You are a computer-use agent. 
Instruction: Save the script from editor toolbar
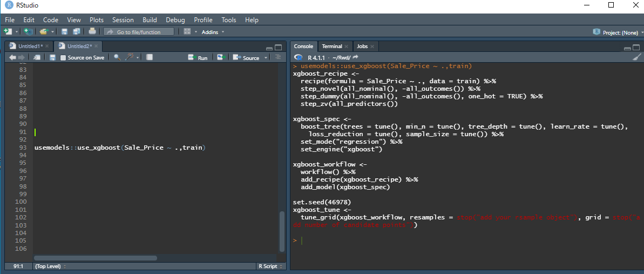coord(52,58)
